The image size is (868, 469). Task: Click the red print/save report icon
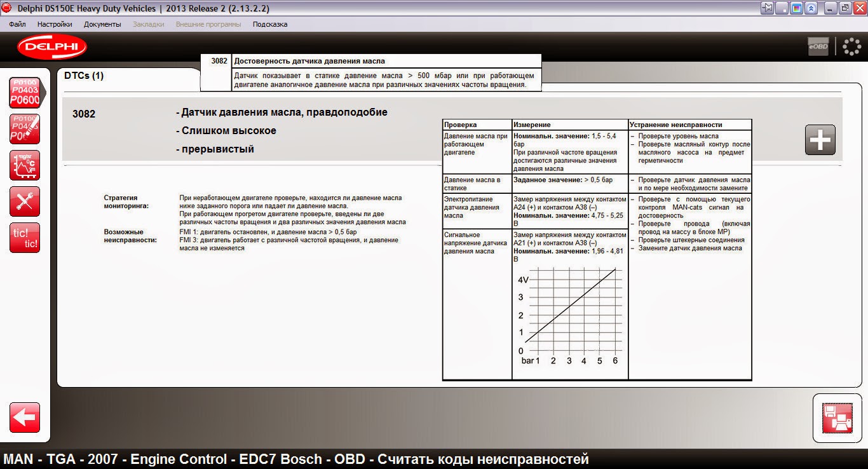click(x=837, y=418)
